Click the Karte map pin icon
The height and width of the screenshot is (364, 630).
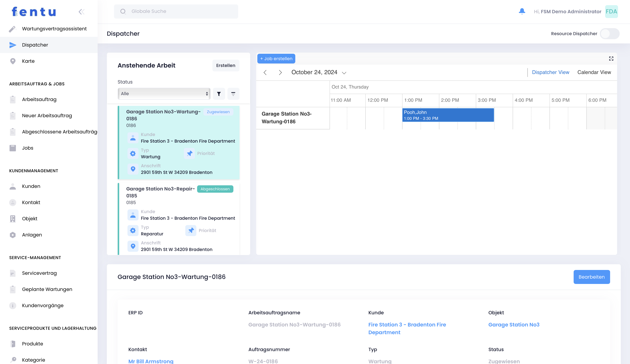[x=13, y=61]
